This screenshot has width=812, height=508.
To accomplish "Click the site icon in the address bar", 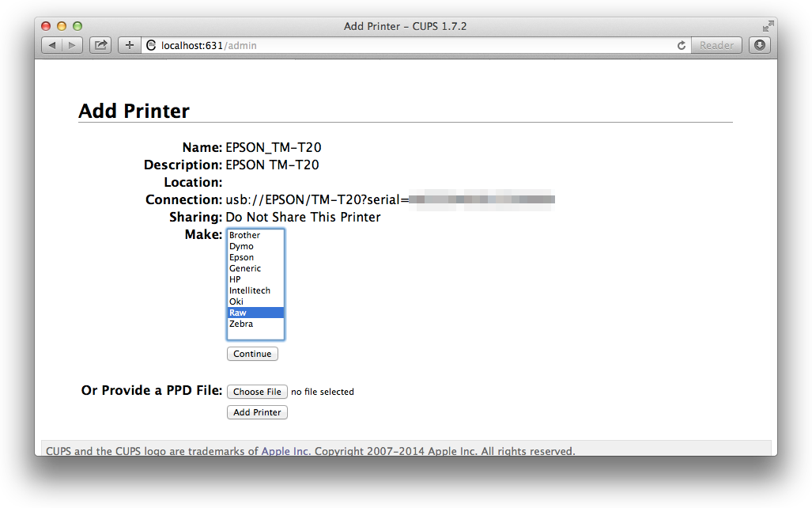I will pos(151,46).
